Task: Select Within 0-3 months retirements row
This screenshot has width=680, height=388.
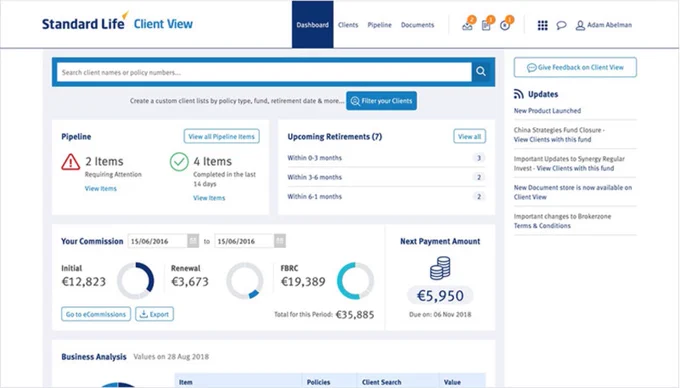Action: click(x=386, y=158)
